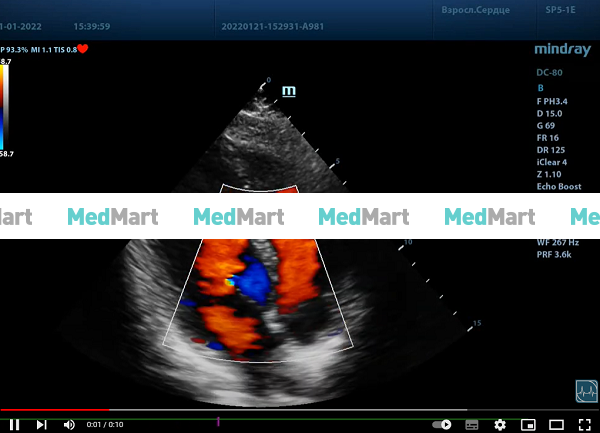
Task: Click the purple marker on the timeline
Action: 218,422
